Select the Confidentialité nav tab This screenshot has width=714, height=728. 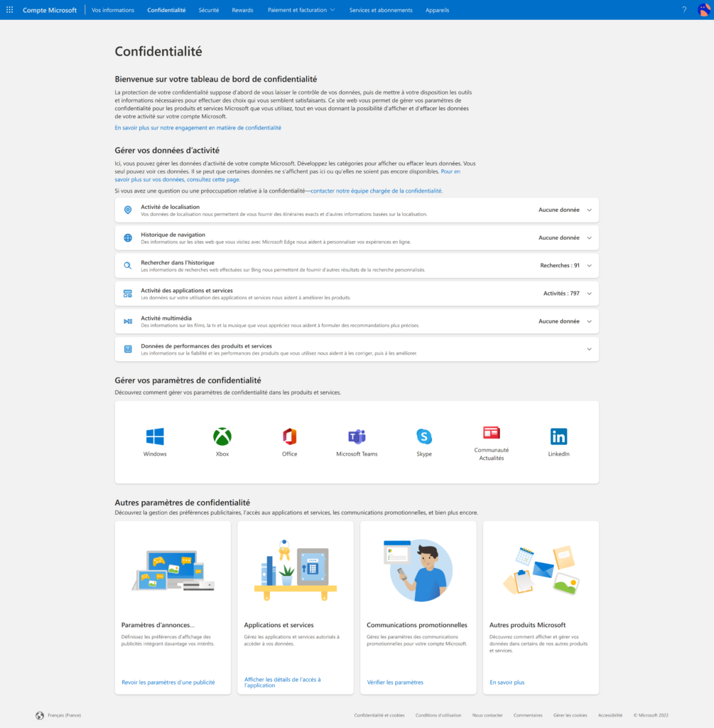tap(166, 10)
